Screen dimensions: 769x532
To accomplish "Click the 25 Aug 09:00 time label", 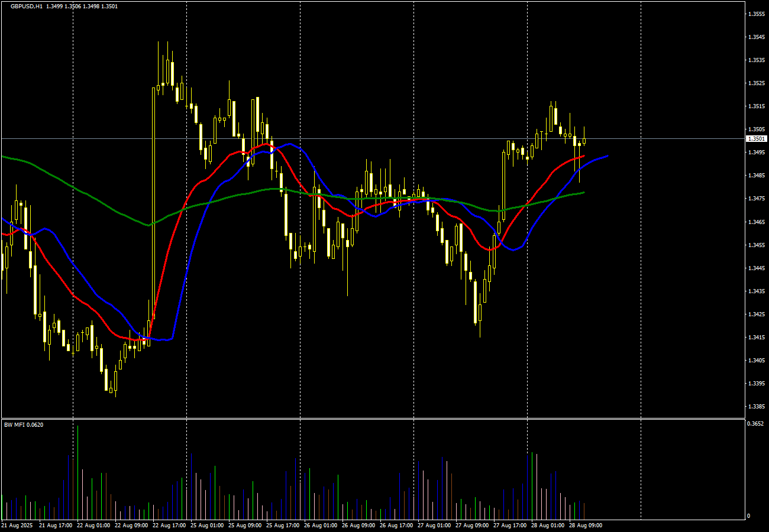I will click(245, 525).
